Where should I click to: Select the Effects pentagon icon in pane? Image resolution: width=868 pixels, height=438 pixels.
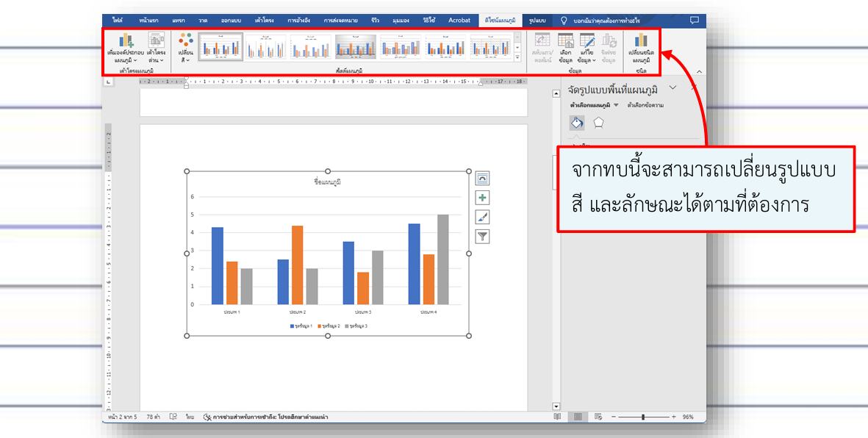[599, 123]
